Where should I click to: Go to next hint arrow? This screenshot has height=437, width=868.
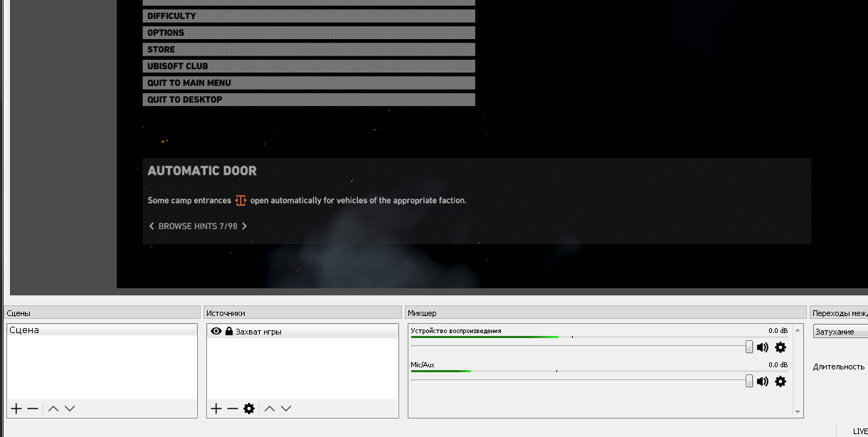[x=244, y=226]
